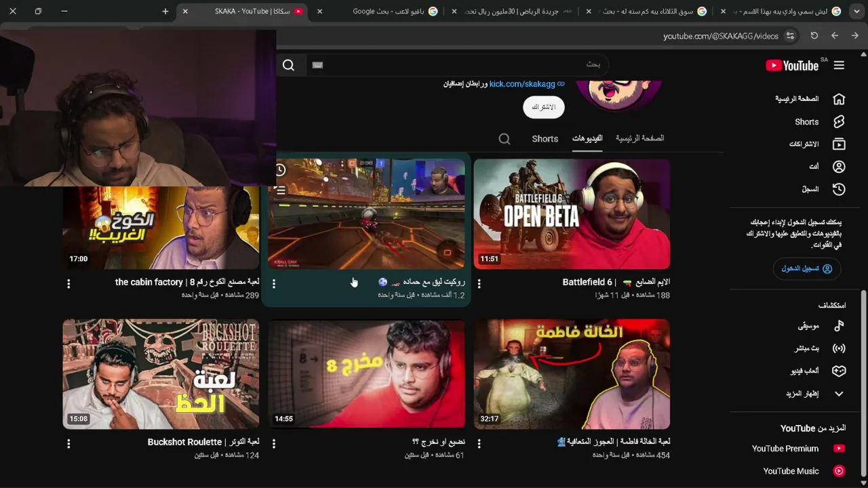Close the 'بافيو للعب' Google tab
The width and height of the screenshot is (868, 488).
coord(319,12)
